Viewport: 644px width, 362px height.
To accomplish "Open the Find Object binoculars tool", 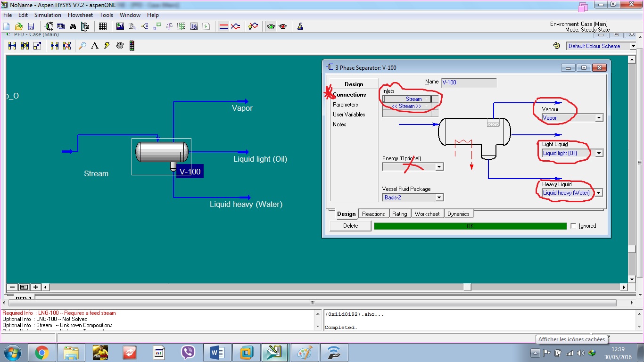I will pos(74,26).
